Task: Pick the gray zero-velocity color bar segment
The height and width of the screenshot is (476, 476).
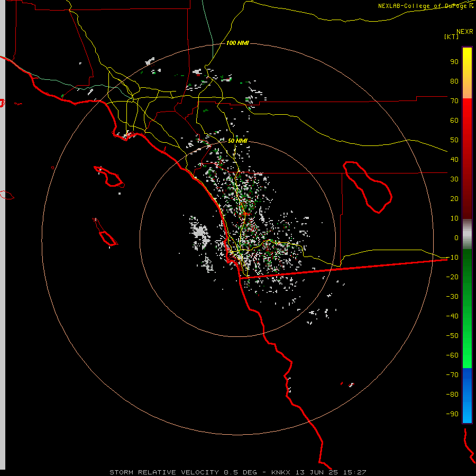Action: [467, 234]
